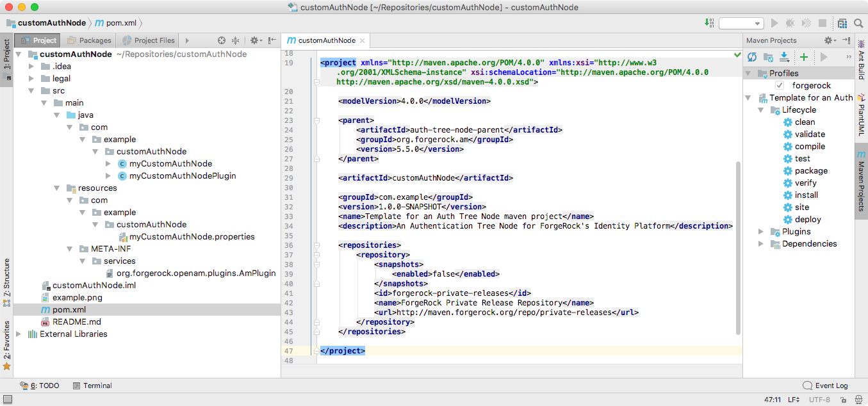Screen dimensions: 868x406
Task: Show more project view tabs arrow
Action: pyautogui.click(x=187, y=40)
